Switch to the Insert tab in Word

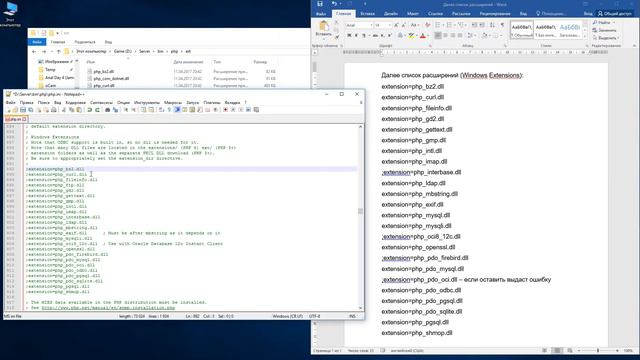pyautogui.click(x=367, y=14)
